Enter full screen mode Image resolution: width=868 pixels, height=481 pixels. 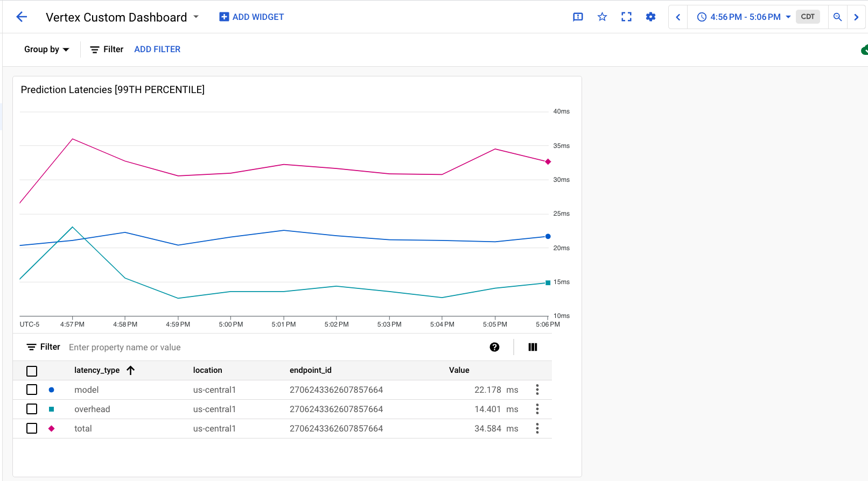pos(626,17)
